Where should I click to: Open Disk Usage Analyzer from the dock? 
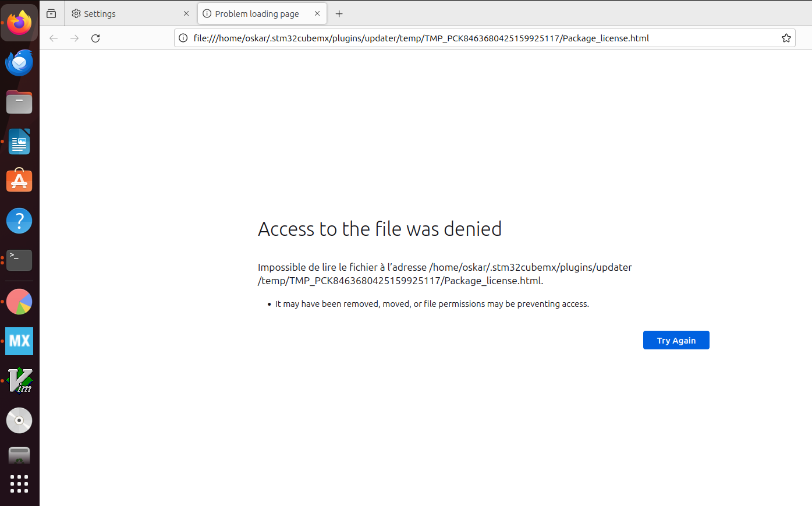[19, 301]
